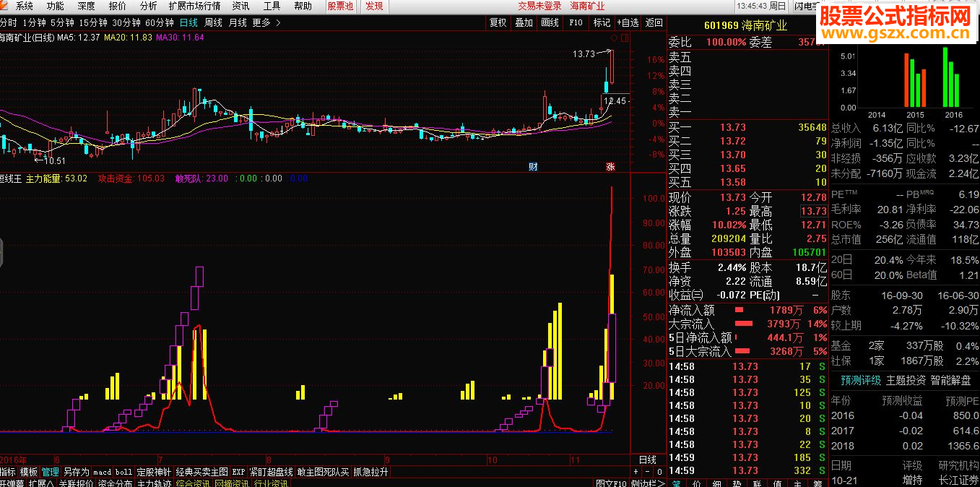
Task: Open the 预测评级 tab
Action: pos(861,380)
